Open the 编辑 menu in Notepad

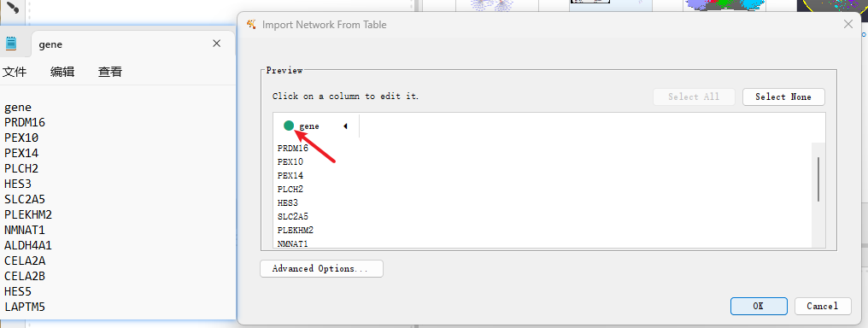coord(62,72)
